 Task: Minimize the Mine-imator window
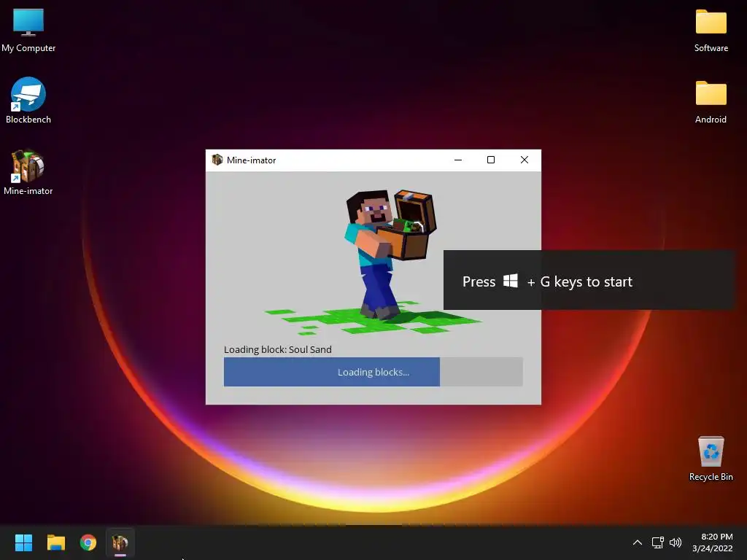[458, 160]
